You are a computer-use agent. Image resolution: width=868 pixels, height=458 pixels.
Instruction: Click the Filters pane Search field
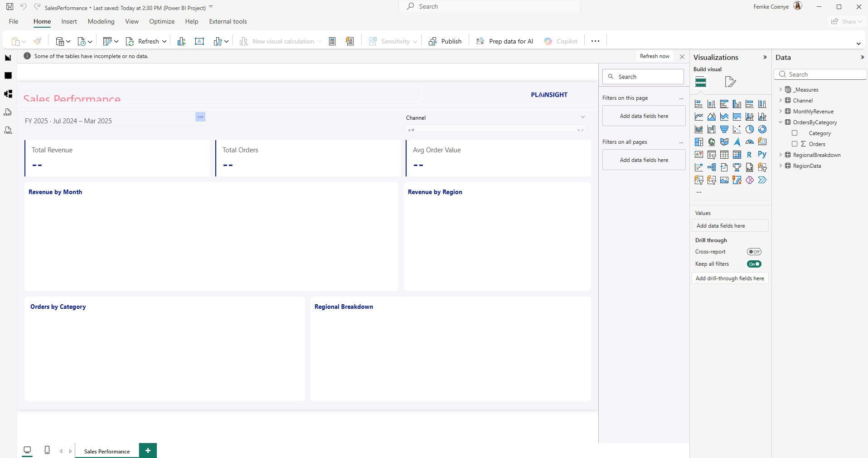(x=643, y=77)
